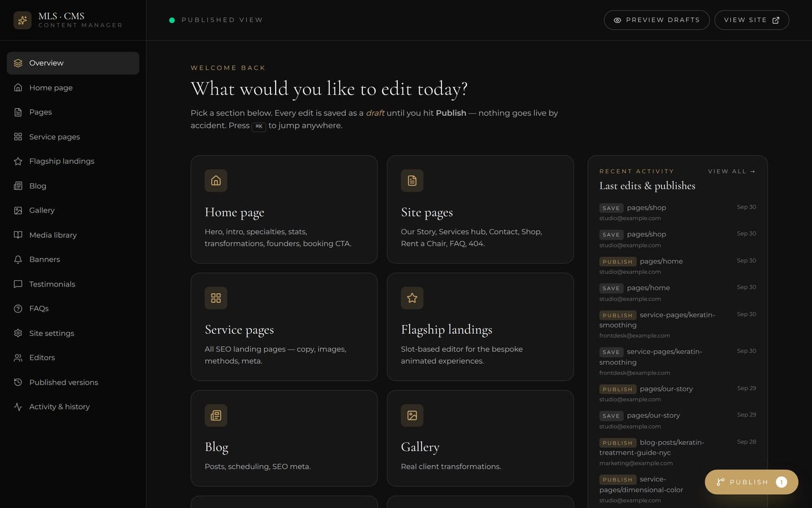The image size is (812, 508).
Task: Open the Overview section in sidebar
Action: [73, 63]
